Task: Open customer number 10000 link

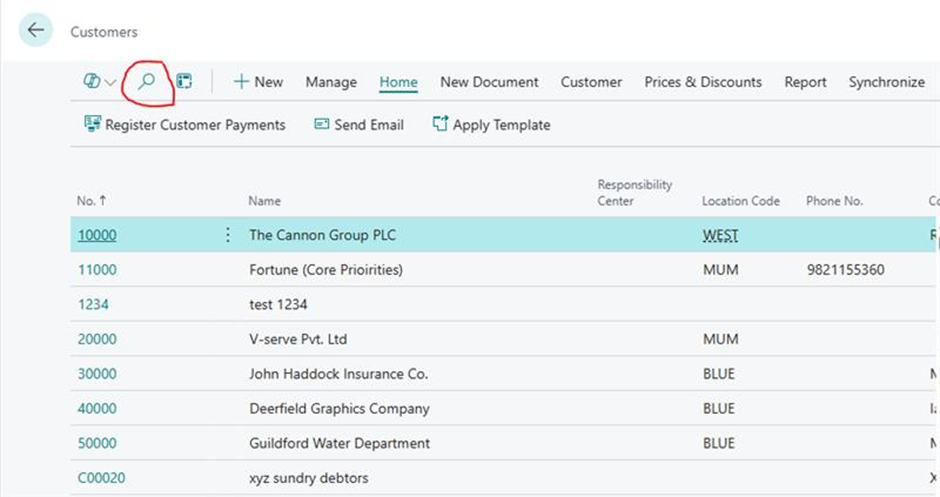Action: [x=97, y=235]
